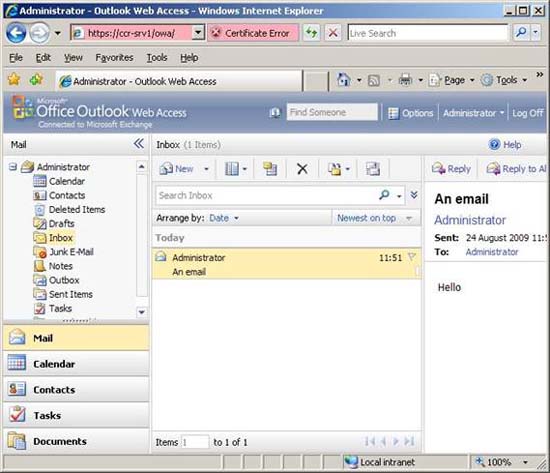The image size is (550, 473).
Task: Open the Newest on top sort dropdown
Action: (x=409, y=218)
